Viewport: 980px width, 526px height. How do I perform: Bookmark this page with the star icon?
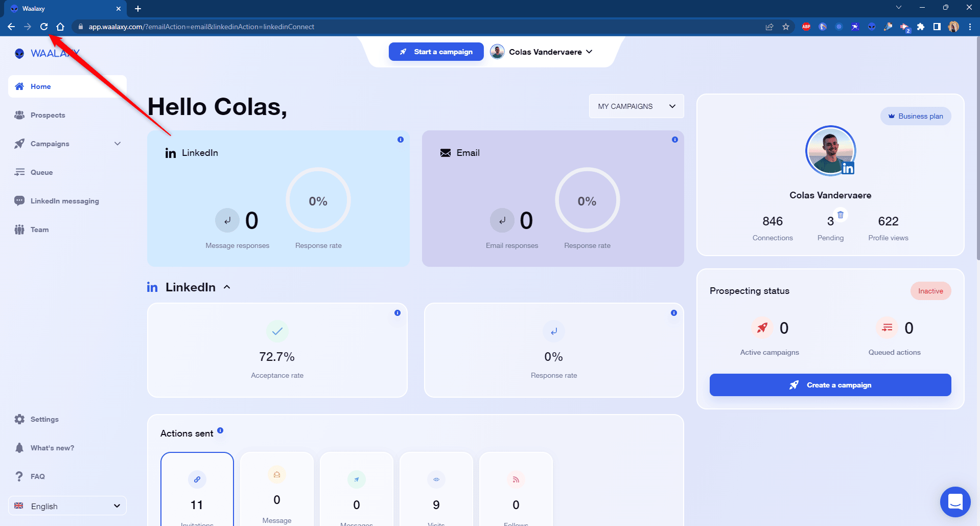pos(786,27)
